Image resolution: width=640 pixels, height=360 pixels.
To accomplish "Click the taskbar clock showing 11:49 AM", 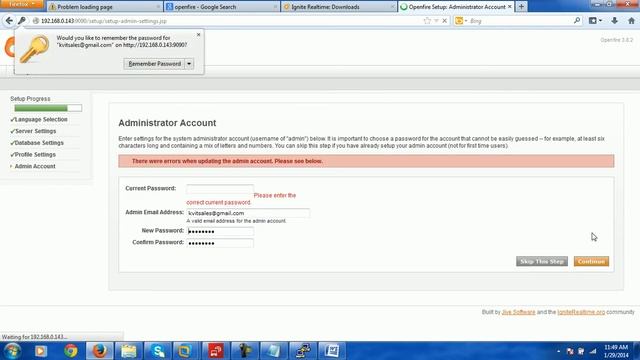I will coord(616,351).
